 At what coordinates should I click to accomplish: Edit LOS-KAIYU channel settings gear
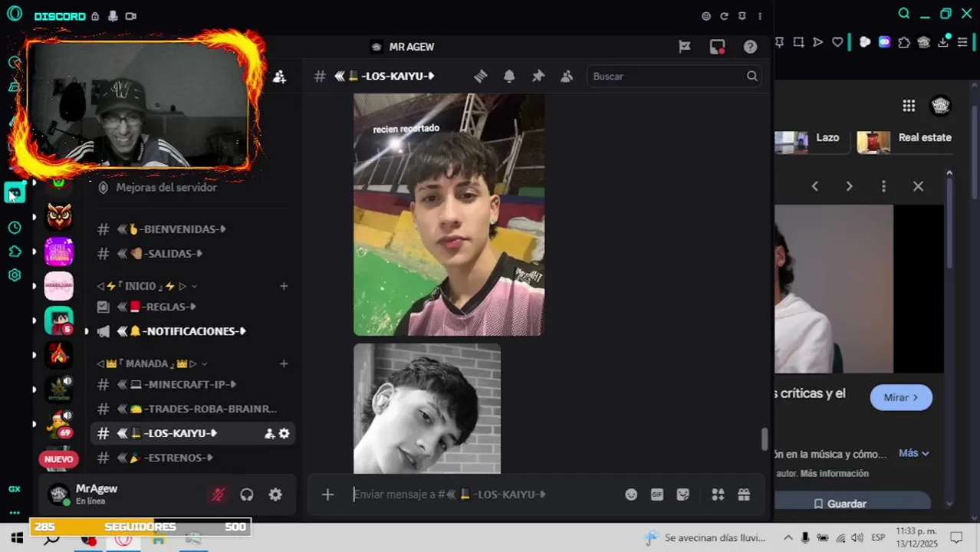pos(284,433)
